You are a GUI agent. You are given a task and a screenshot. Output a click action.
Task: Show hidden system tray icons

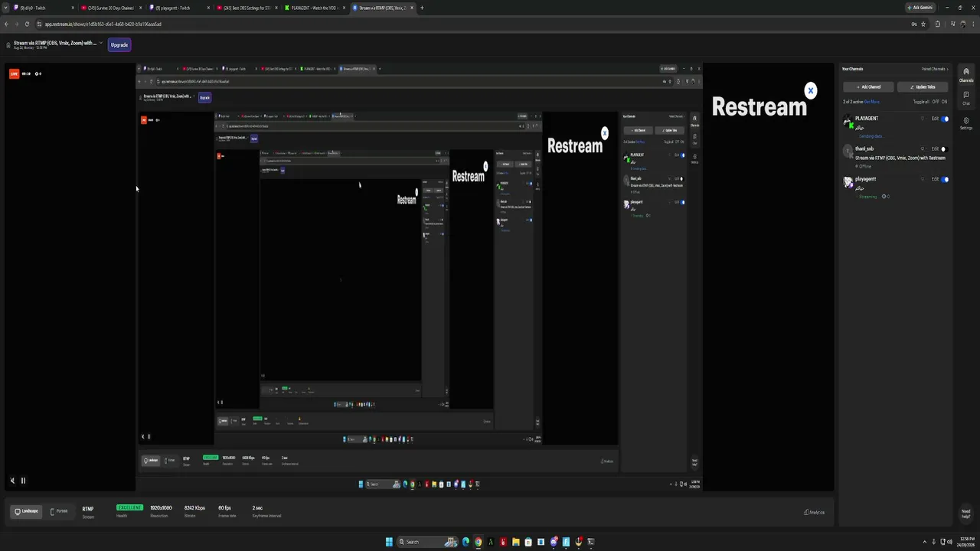[x=923, y=542]
